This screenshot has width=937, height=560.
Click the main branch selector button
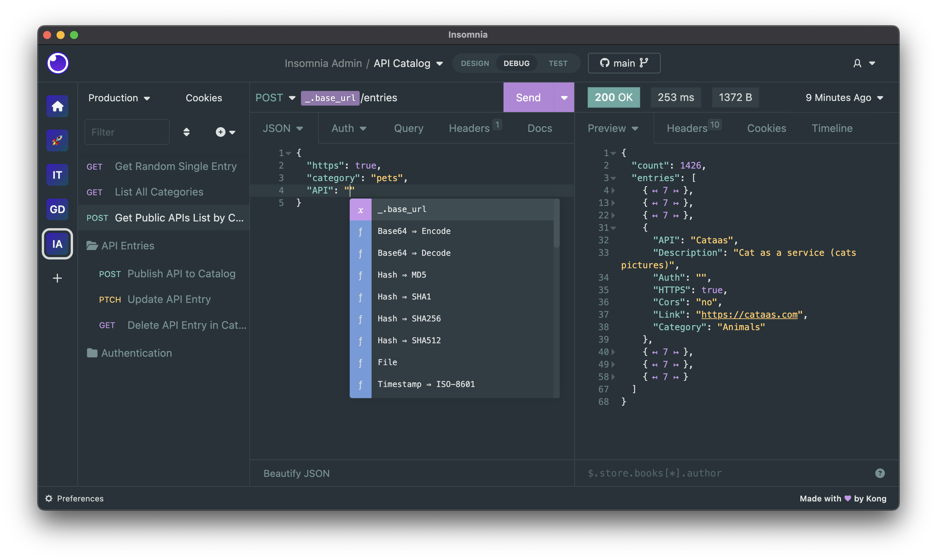(x=623, y=63)
